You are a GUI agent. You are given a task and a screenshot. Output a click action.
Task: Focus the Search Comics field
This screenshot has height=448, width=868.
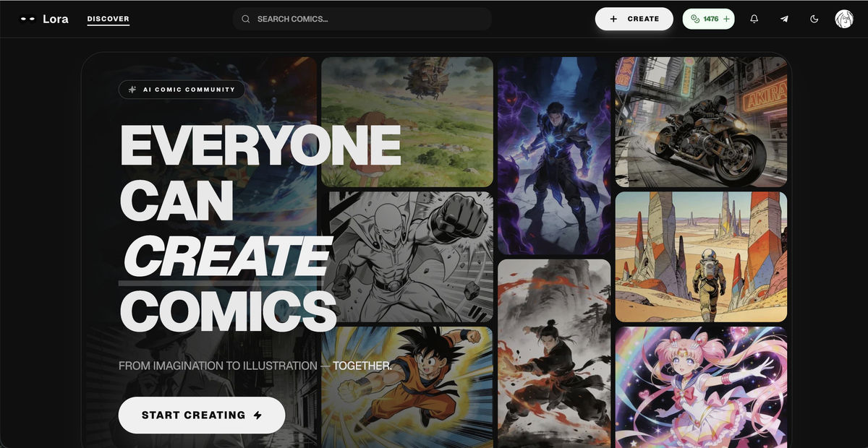click(362, 19)
